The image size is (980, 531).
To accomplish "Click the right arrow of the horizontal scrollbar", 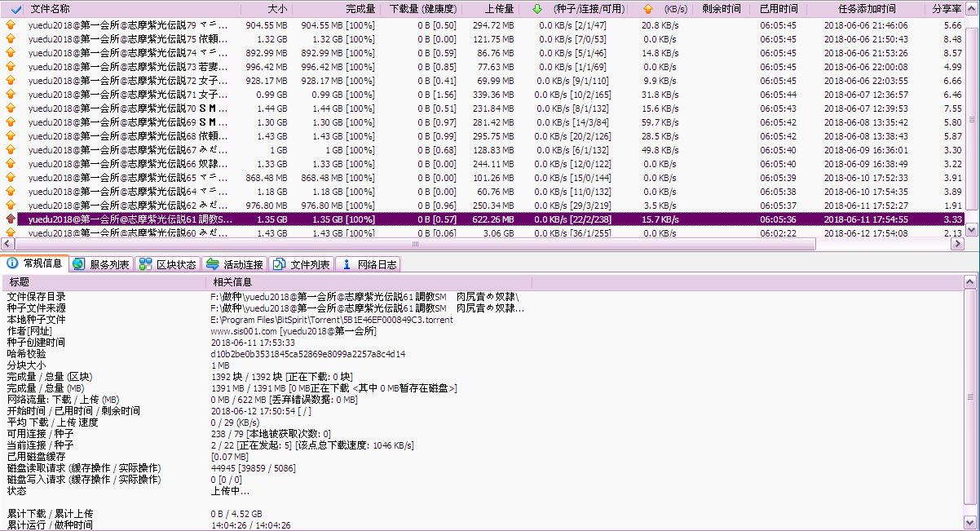I will pos(959,244).
